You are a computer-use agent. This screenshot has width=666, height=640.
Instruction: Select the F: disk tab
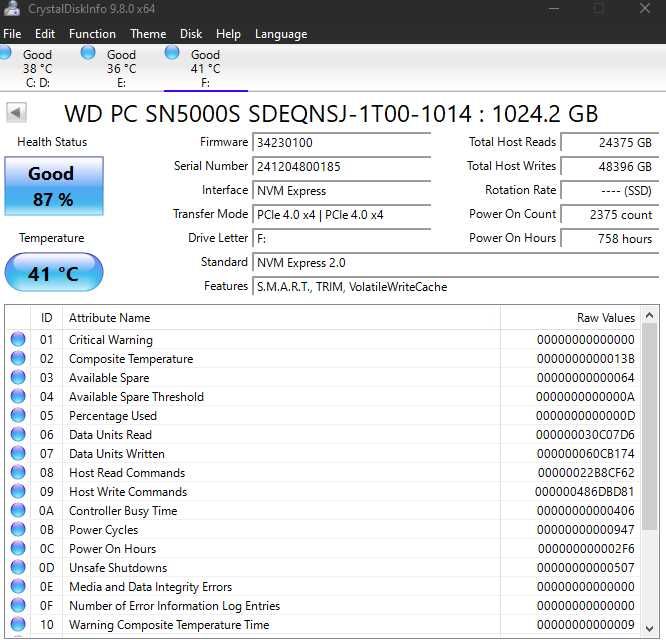coord(206,68)
